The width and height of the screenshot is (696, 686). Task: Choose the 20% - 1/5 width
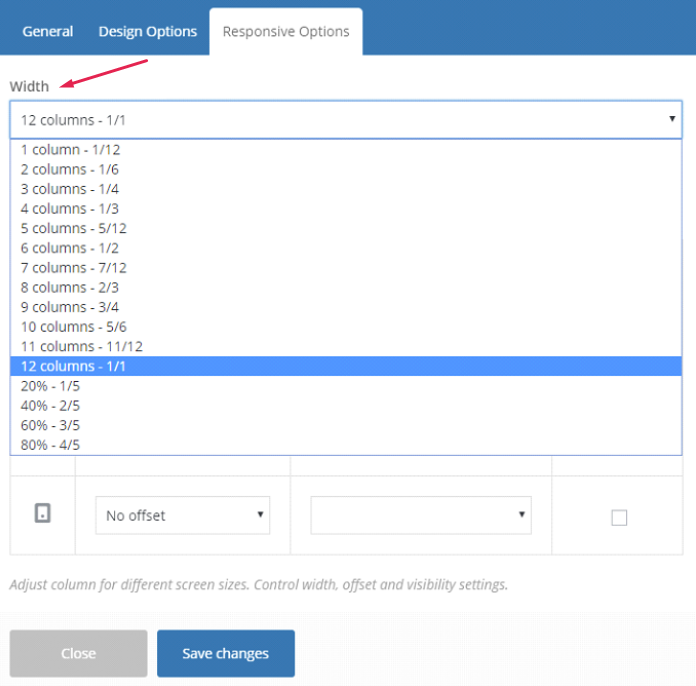pos(50,386)
